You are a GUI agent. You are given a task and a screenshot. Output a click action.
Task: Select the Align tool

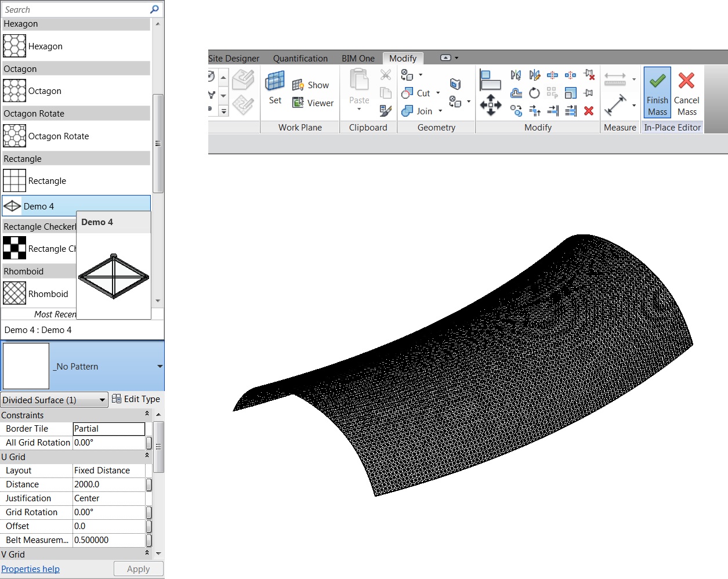(490, 80)
